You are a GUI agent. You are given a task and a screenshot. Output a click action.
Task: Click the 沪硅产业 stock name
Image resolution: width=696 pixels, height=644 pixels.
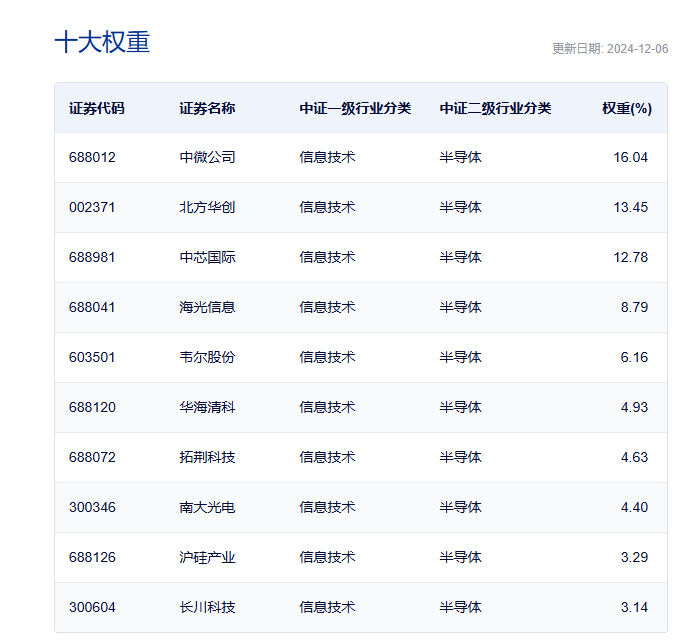click(x=207, y=557)
